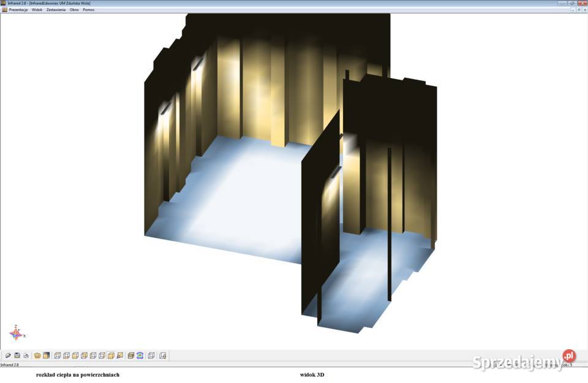Click the overlapping squares icon near toolbar end
Viewport: 588px width, 383px height.
(x=151, y=355)
